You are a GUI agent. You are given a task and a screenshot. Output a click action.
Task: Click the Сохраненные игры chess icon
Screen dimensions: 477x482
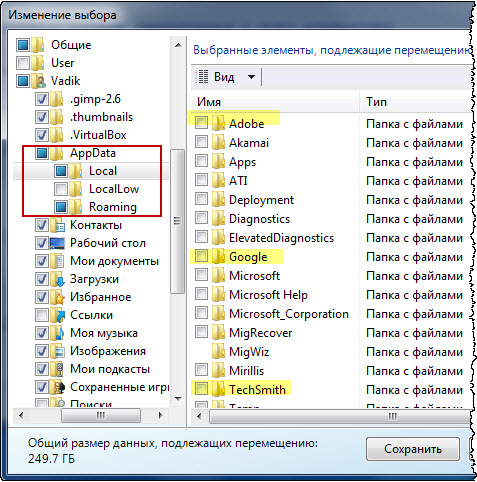(57, 387)
